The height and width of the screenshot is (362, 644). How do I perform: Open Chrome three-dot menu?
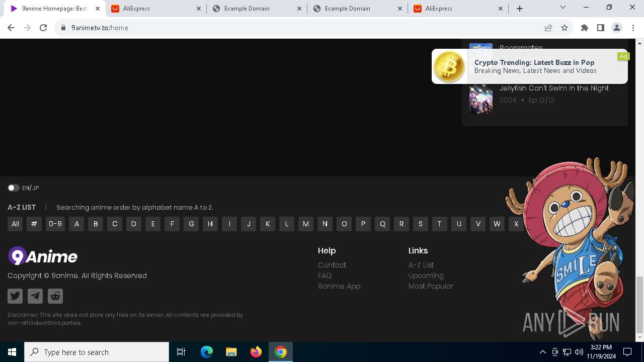point(633,28)
